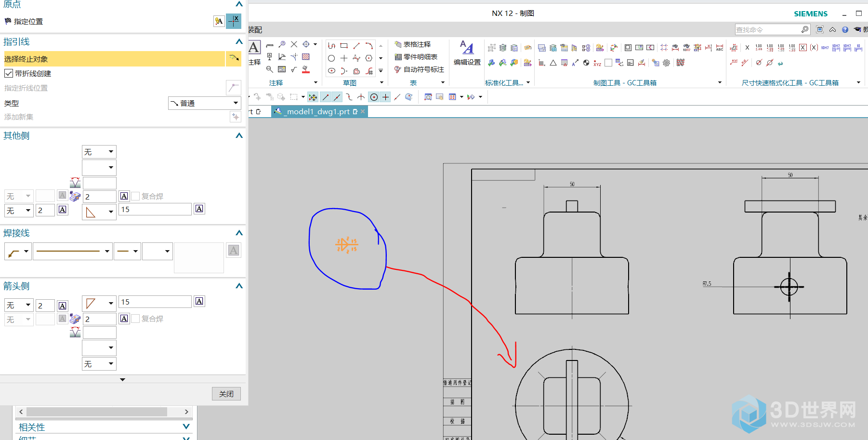Viewport: 868px width, 440px height.
Task: Click the fullscreen toggle button near search
Action: [820, 30]
